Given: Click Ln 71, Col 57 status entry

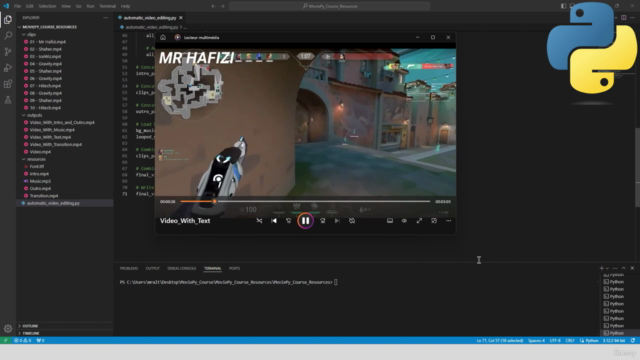Looking at the screenshot, I should point(500,340).
